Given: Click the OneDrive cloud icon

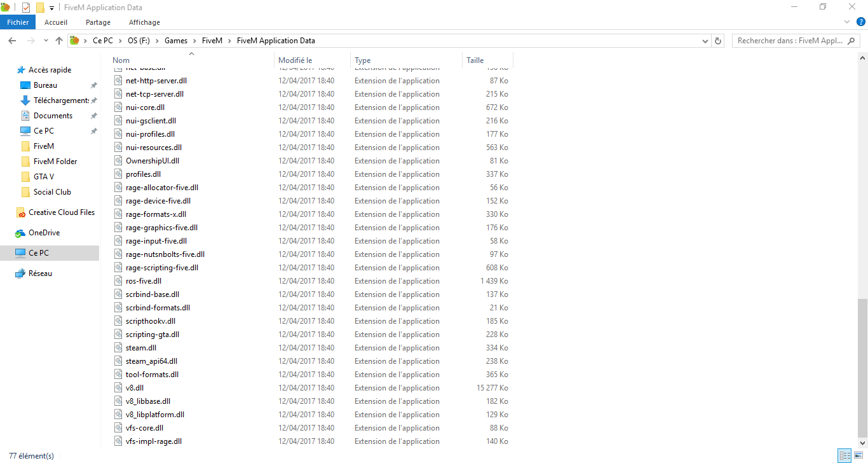Looking at the screenshot, I should tap(21, 233).
